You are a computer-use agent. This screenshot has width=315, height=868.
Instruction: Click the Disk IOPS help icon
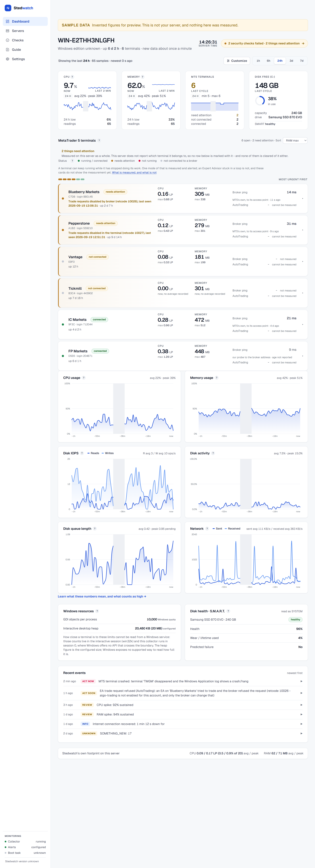(82, 453)
